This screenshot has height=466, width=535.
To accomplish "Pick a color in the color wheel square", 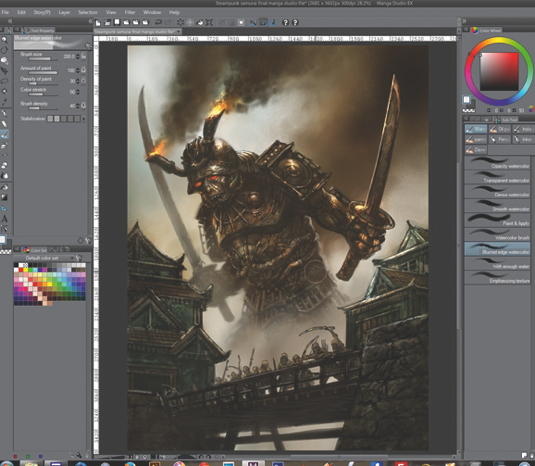I will 499,72.
